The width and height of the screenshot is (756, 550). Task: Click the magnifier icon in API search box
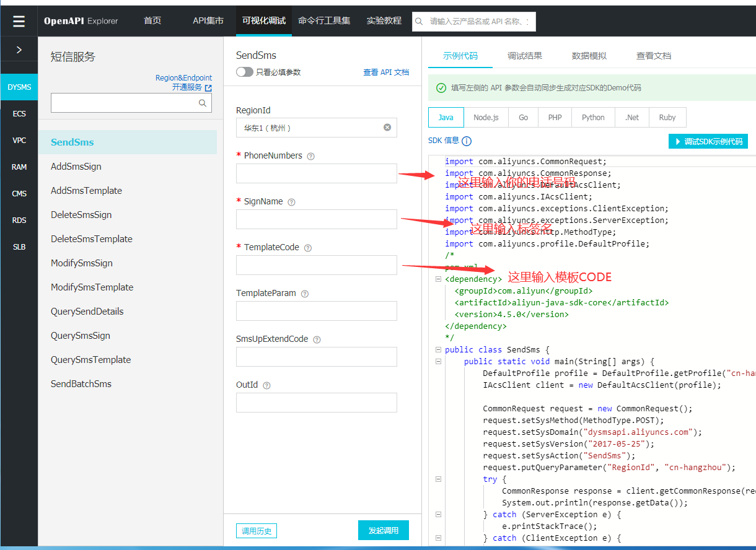(202, 103)
